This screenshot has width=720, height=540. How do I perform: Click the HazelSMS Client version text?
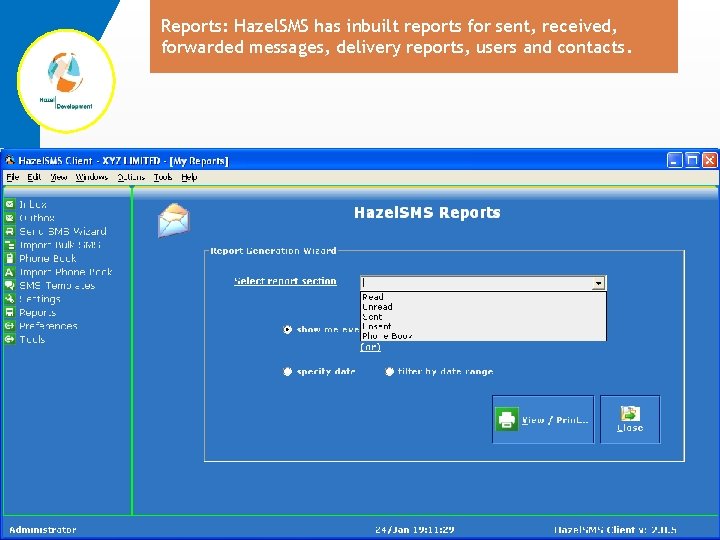click(615, 529)
